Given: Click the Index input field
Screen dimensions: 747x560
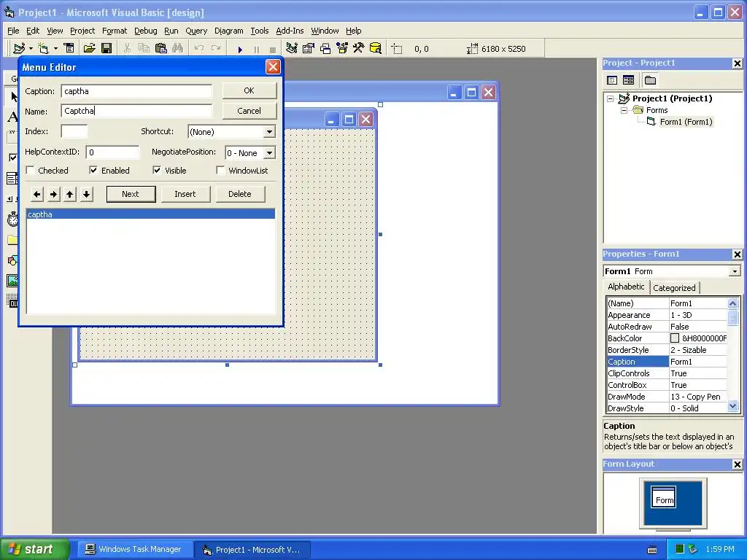Looking at the screenshot, I should [74, 131].
